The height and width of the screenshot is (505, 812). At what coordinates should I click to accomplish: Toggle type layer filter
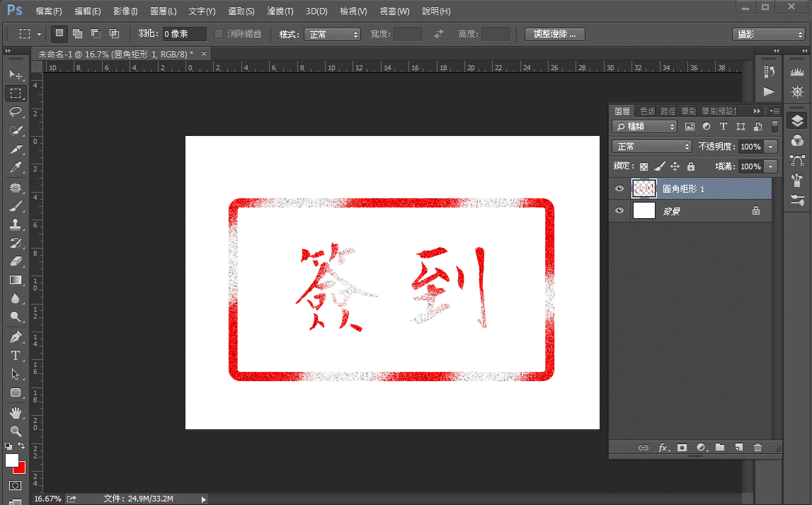point(724,126)
